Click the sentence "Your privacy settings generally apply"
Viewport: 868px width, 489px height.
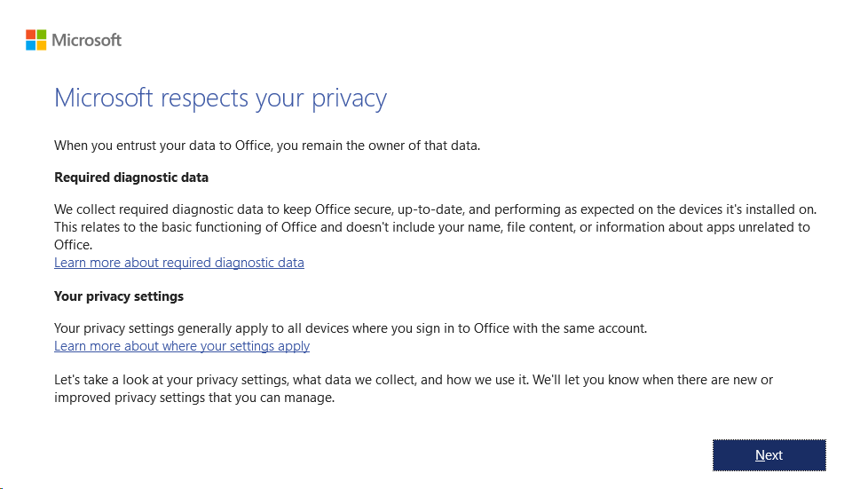pos(351,328)
